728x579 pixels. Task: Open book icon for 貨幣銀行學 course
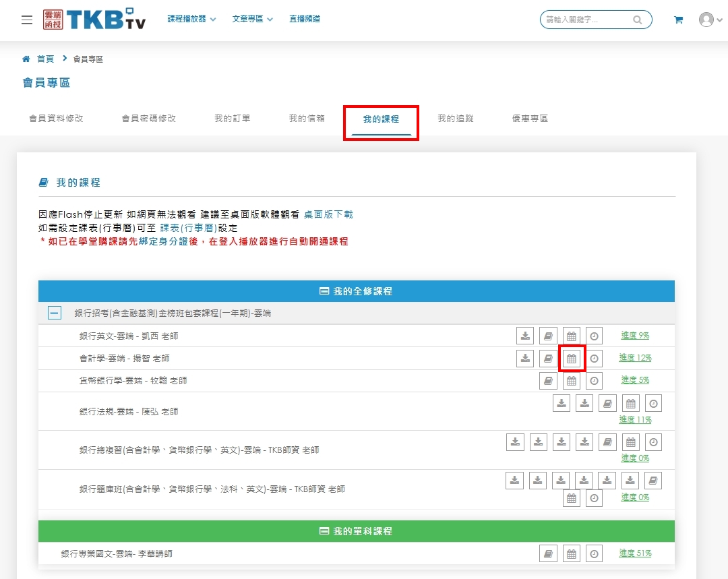548,381
